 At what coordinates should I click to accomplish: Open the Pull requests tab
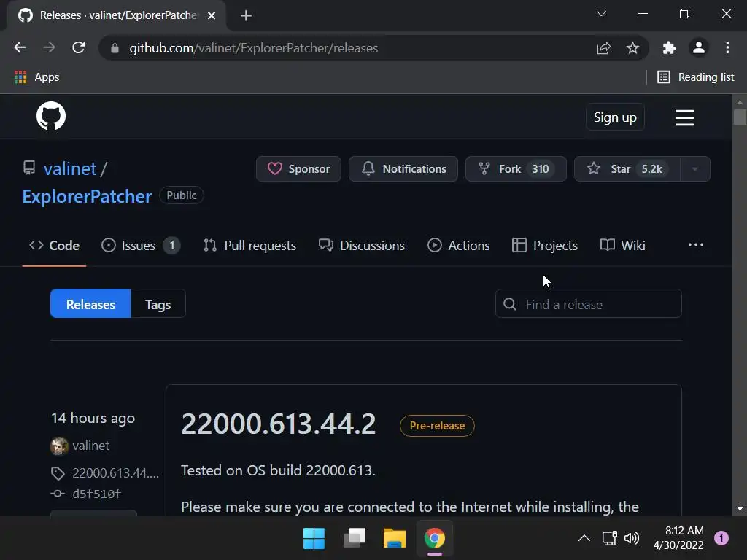(249, 246)
